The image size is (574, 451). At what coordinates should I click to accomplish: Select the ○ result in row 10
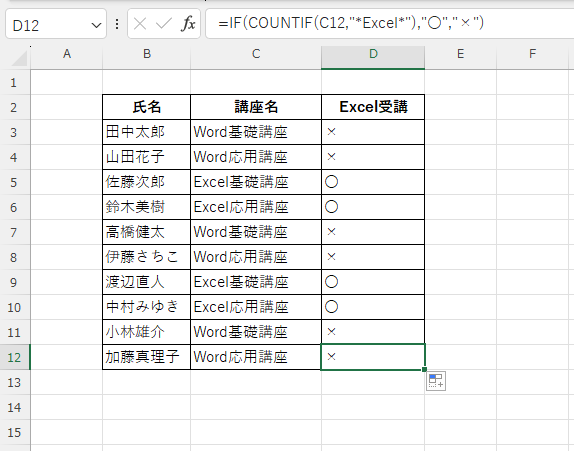pyautogui.click(x=373, y=307)
